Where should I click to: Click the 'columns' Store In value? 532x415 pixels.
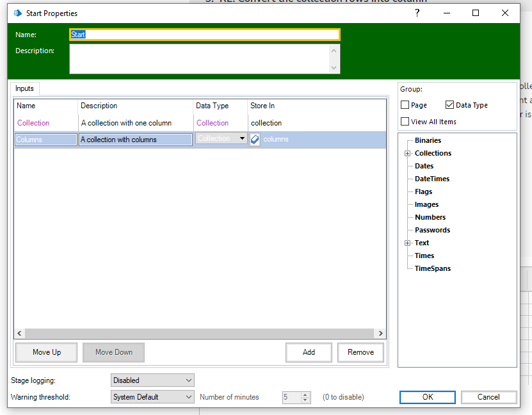tap(276, 139)
